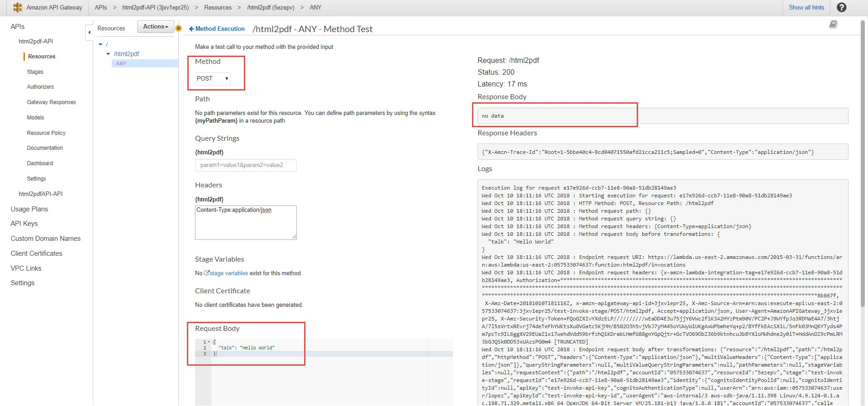Open Documentation in the sidebar
Viewport: 868px width, 406px height.
[45, 148]
